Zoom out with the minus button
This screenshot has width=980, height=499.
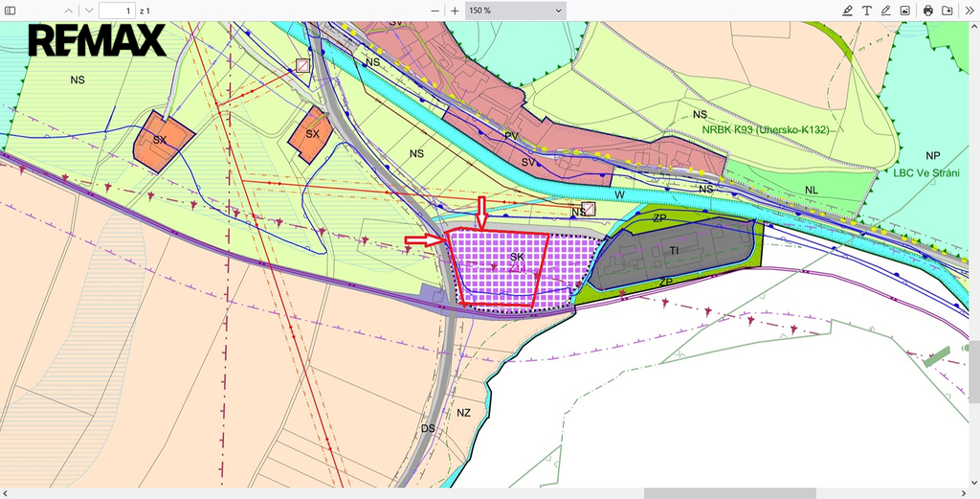(434, 10)
